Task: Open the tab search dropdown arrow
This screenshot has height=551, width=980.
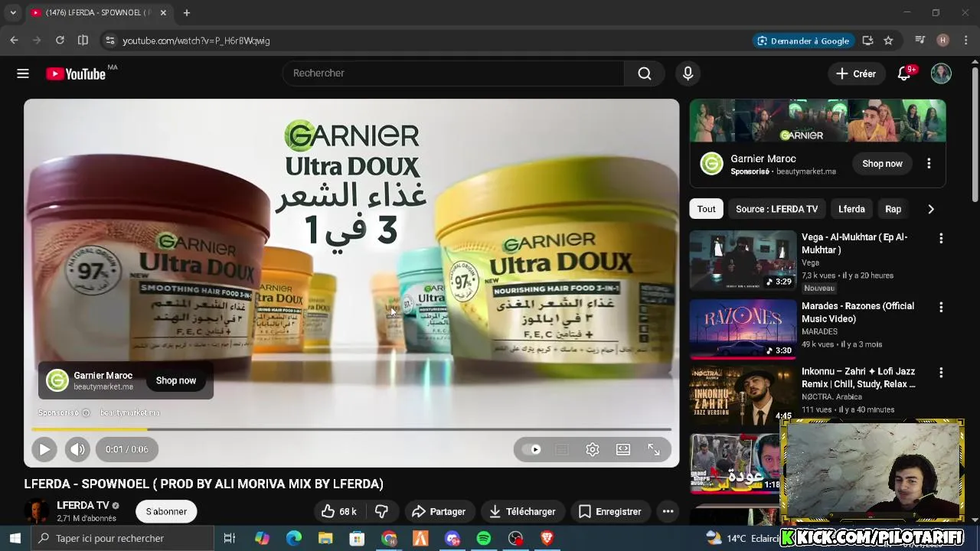Action: pos(13,13)
